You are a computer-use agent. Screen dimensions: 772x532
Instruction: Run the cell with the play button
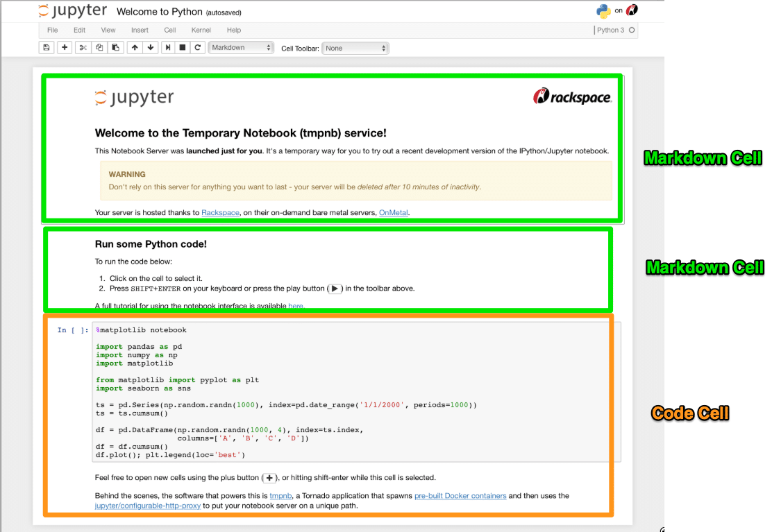click(x=168, y=48)
